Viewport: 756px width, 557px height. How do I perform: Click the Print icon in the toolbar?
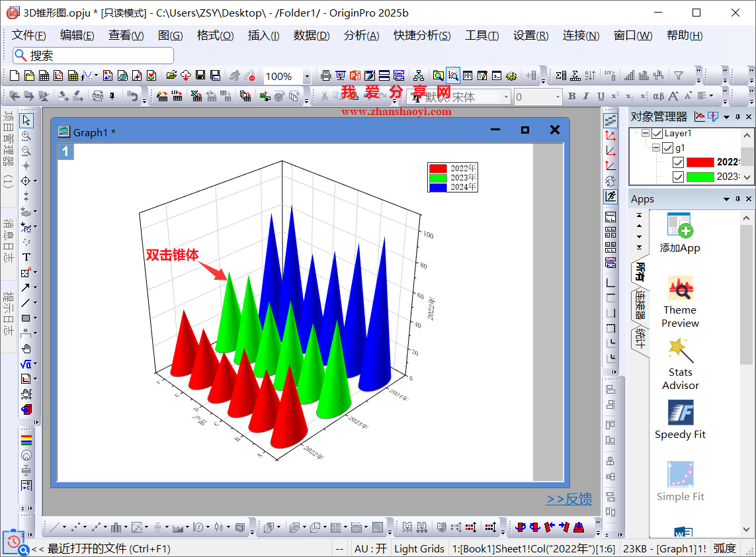click(325, 76)
